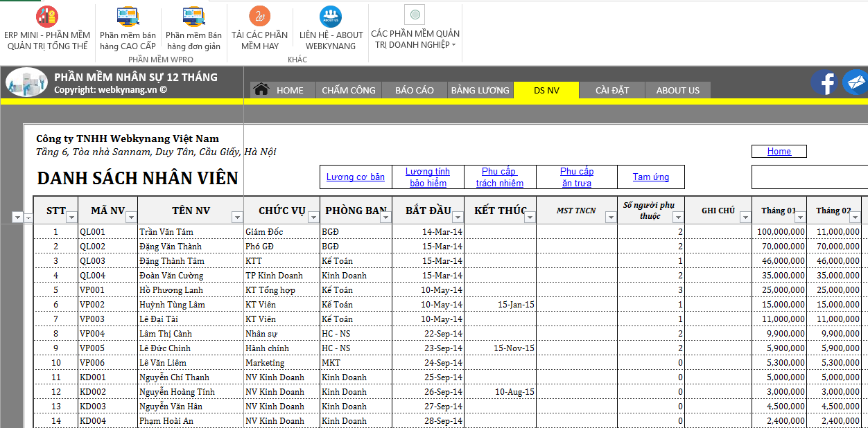Click the Home hyperlink box

[x=779, y=151]
